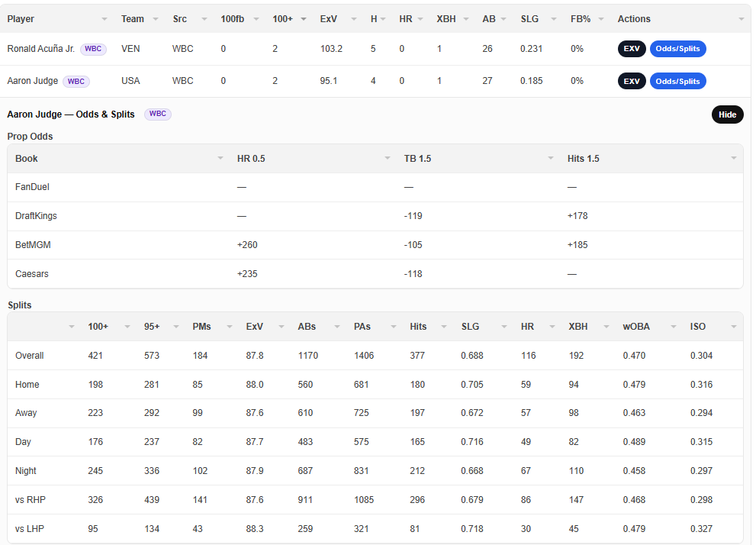Open the PAs column dropdown arrow
The width and height of the screenshot is (756, 545).
(394, 327)
